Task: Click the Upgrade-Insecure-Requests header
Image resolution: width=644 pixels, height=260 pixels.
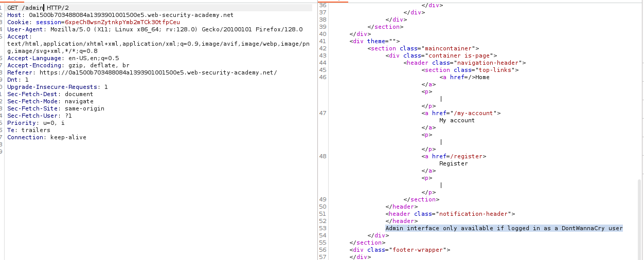Action: coord(57,87)
